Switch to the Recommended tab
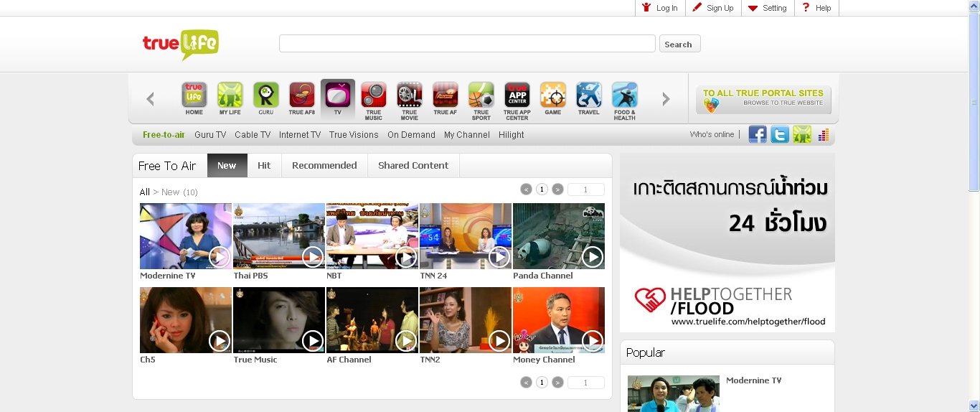980x412 pixels. [324, 165]
